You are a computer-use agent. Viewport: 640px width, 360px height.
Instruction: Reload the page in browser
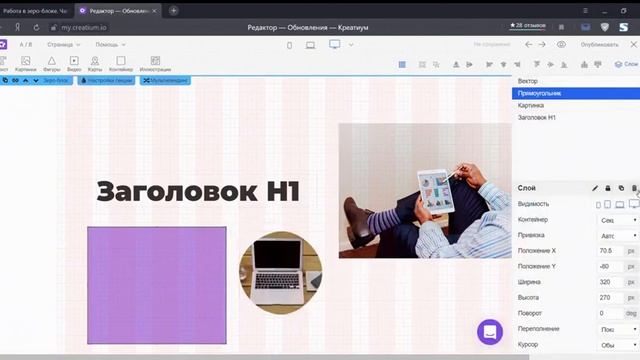(36, 27)
